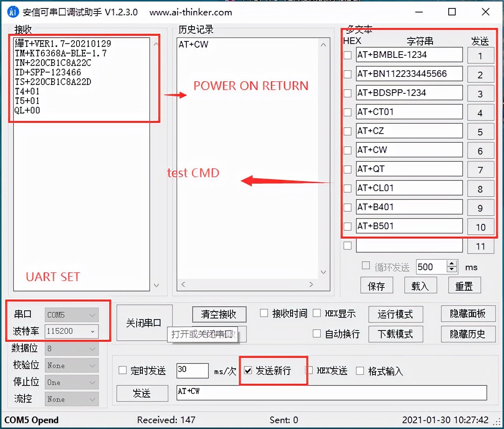Clear received data with 清空接收
The height and width of the screenshot is (429, 504).
point(219,314)
